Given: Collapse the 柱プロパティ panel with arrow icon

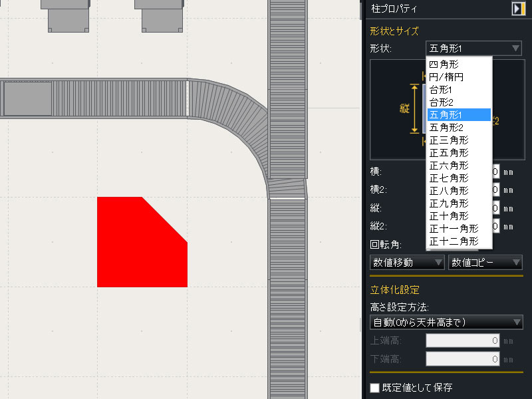Looking at the screenshot, I should click(x=518, y=9).
